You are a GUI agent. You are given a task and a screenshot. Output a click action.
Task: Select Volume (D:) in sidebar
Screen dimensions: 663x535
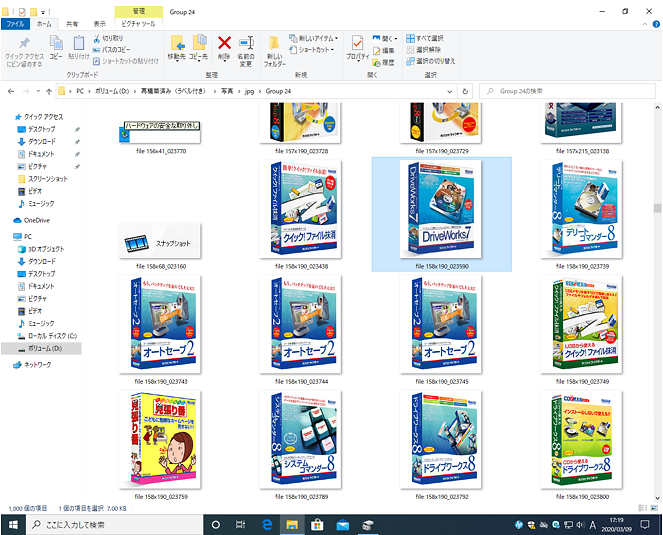tap(41, 348)
